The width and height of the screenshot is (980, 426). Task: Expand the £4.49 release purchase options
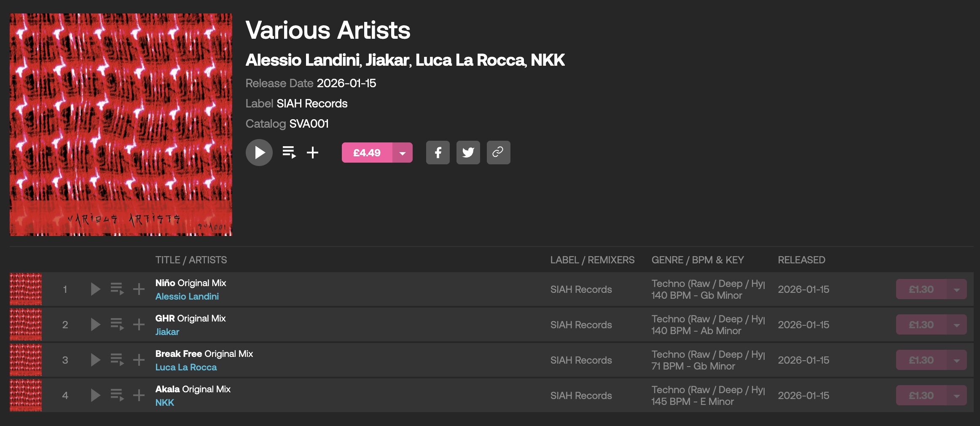403,153
